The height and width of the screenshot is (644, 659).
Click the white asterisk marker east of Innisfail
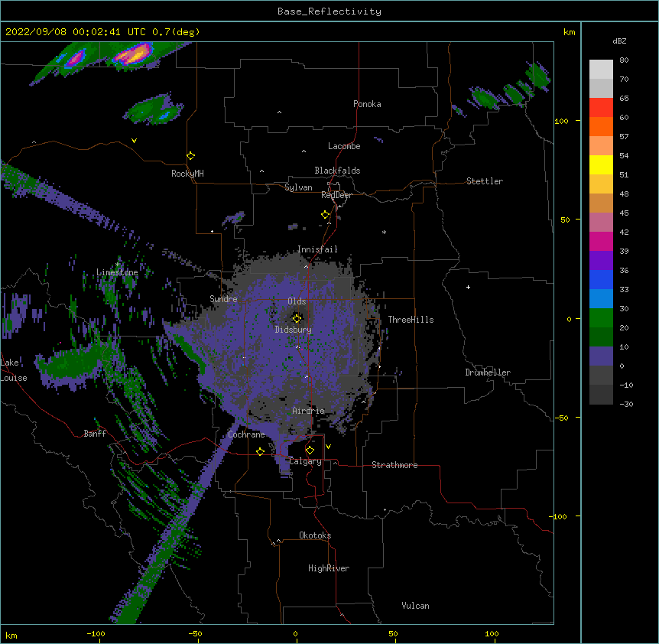(x=384, y=232)
